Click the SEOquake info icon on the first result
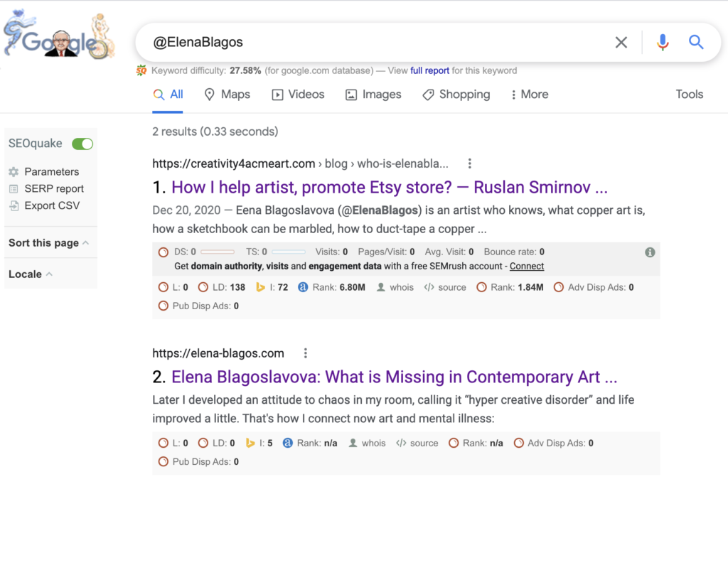Viewport: 728px width, 580px height. 649,252
